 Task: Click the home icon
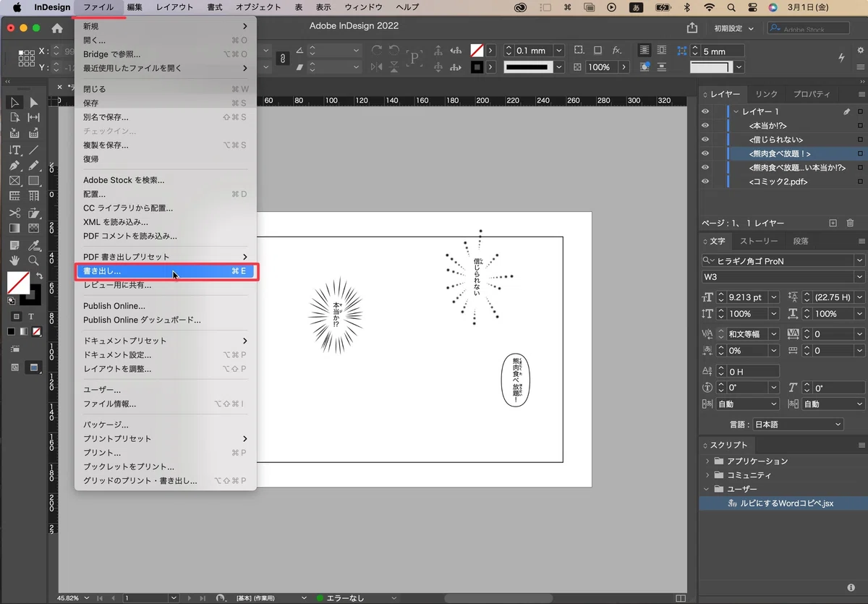coord(57,28)
